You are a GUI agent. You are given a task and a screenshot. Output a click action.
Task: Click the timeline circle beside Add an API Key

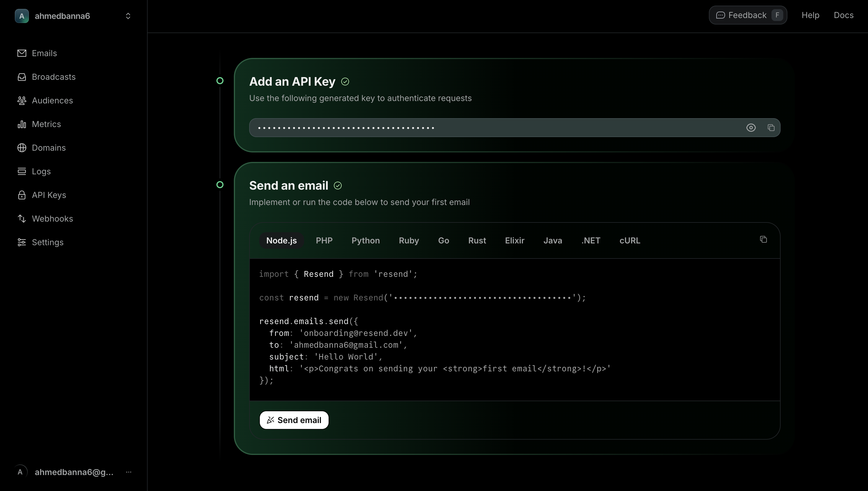click(x=220, y=81)
